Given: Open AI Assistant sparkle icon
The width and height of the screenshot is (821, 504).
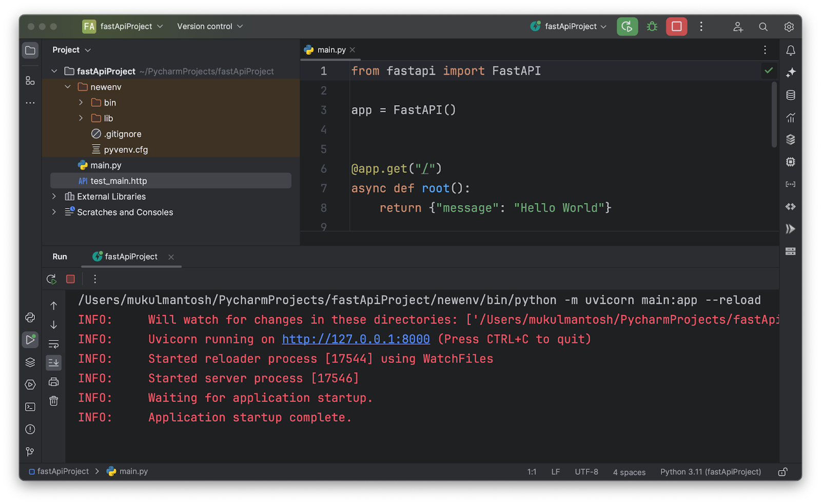Looking at the screenshot, I should tap(791, 72).
